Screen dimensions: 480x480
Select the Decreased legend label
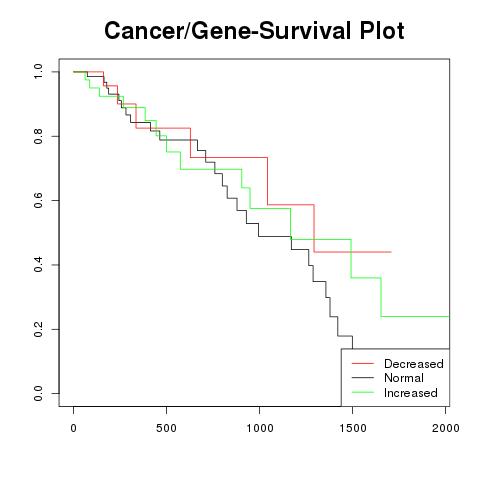pyautogui.click(x=414, y=364)
